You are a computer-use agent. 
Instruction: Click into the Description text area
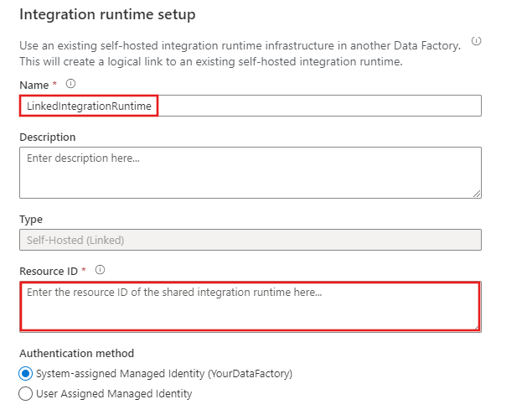coord(250,172)
